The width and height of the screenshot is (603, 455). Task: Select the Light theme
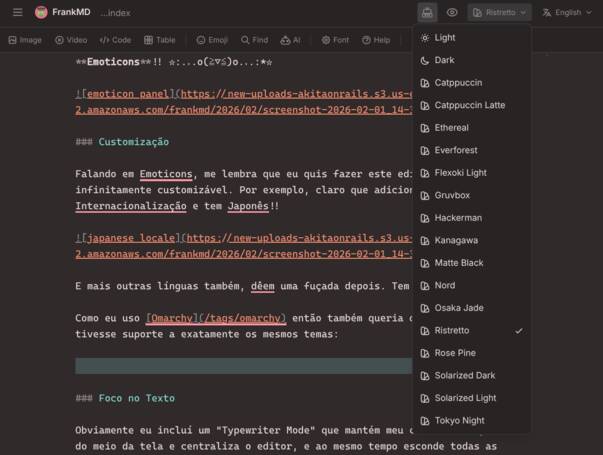pyautogui.click(x=445, y=37)
